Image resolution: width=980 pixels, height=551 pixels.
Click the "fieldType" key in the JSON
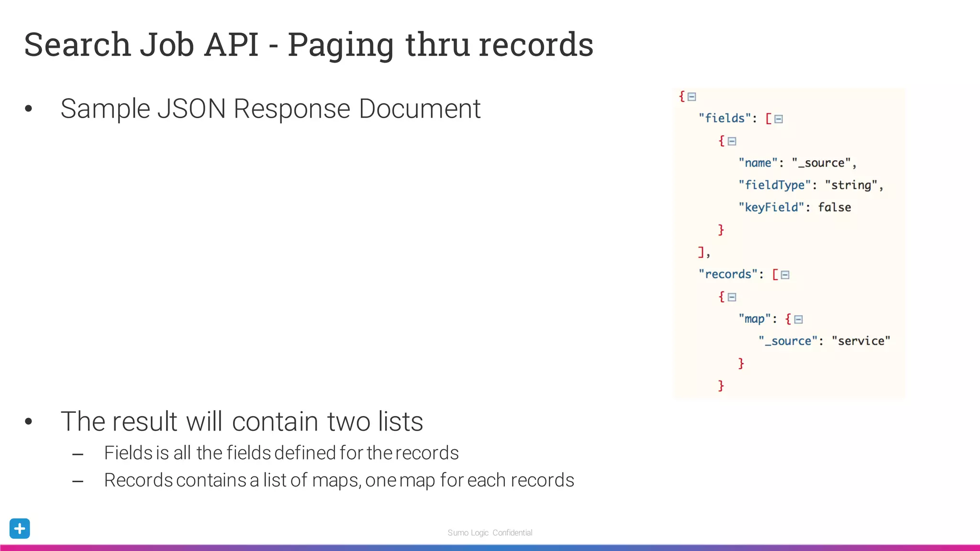(x=775, y=185)
